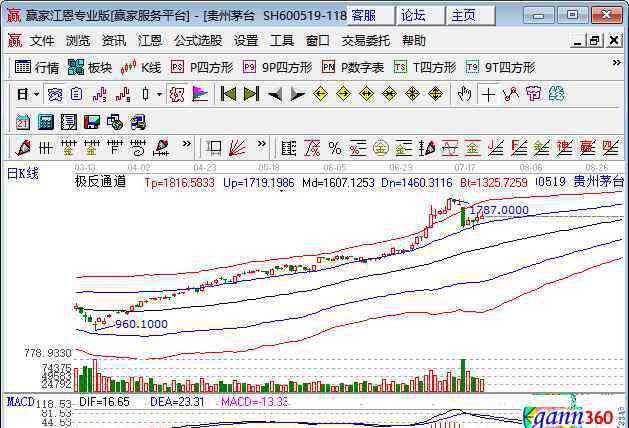
Task: Jump to first bar (skip-to-start arrow)
Action: (x=228, y=95)
